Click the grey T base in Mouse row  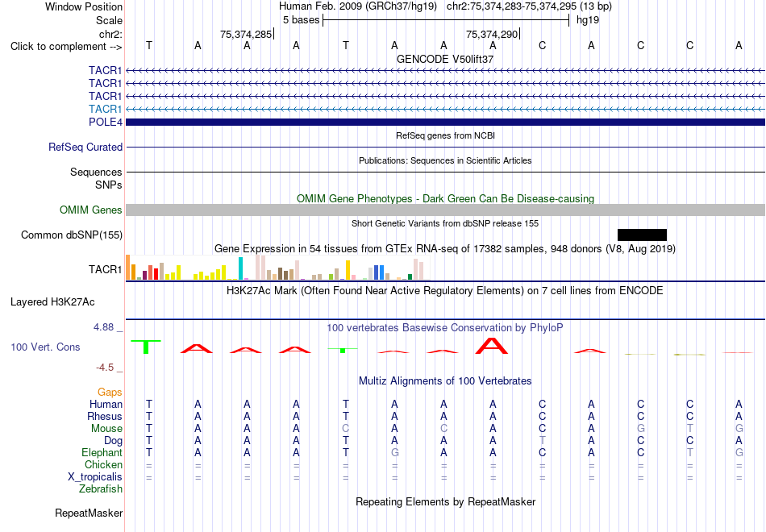point(689,429)
